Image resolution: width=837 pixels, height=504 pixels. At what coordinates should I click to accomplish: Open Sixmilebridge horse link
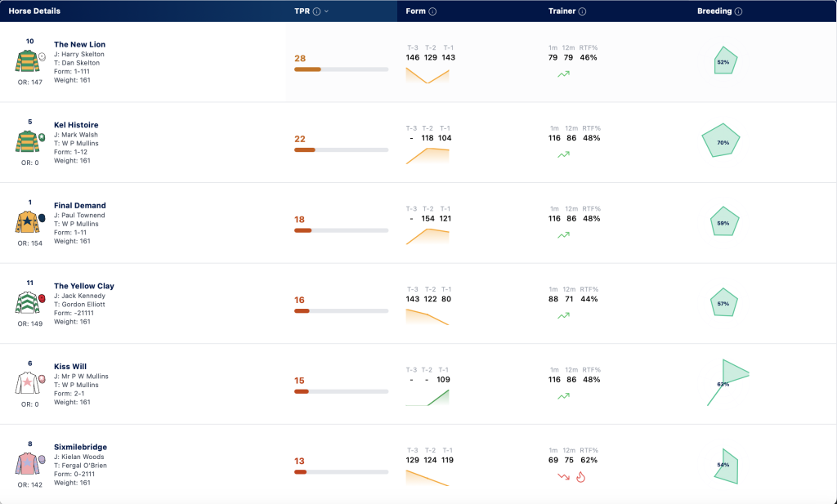(80, 447)
